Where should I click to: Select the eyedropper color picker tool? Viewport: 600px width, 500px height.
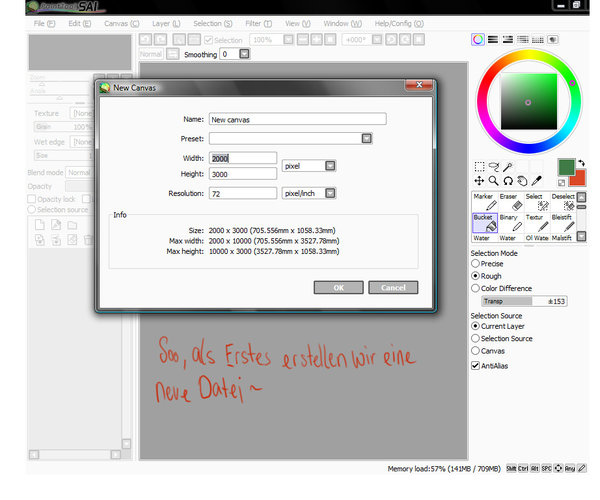point(536,181)
